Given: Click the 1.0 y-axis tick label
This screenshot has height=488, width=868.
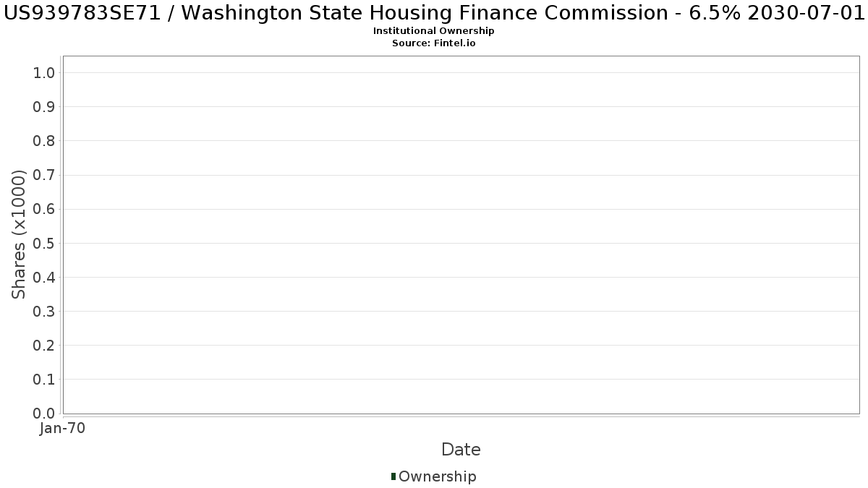Looking at the screenshot, I should (44, 73).
